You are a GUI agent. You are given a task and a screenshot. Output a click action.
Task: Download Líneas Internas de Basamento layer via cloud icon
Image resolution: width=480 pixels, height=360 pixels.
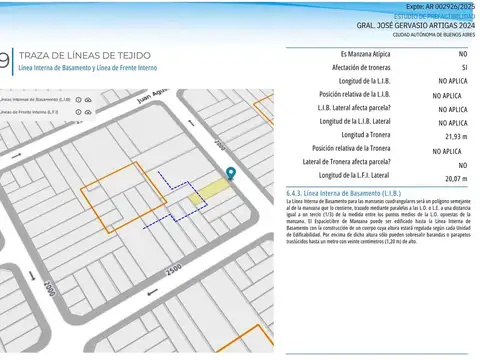(x=88, y=100)
